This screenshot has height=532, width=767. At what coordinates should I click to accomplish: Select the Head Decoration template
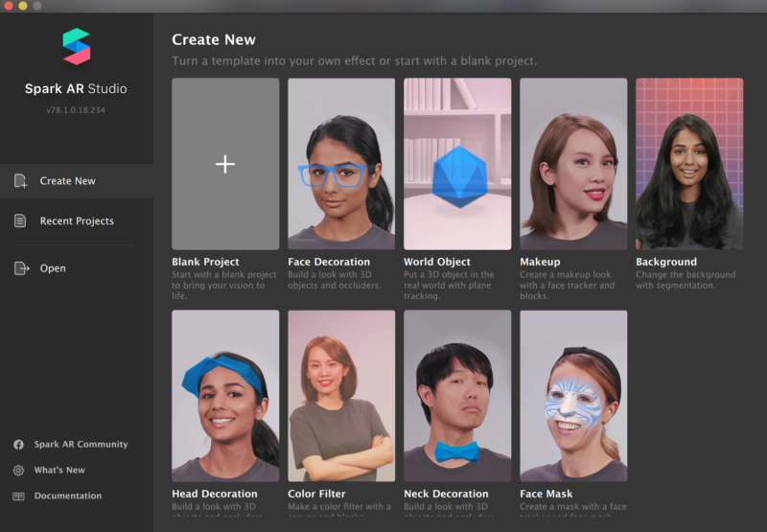tap(225, 395)
